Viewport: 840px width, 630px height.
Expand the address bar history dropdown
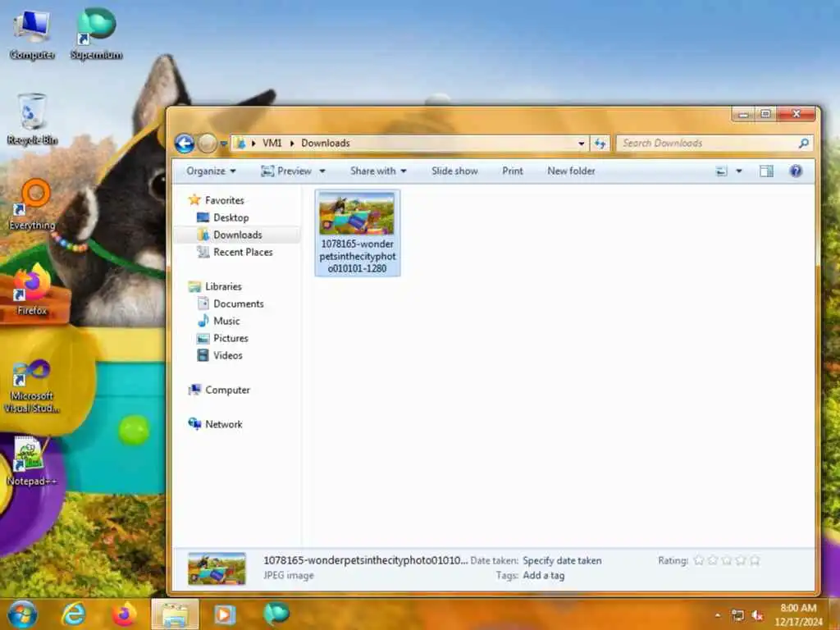click(x=582, y=143)
